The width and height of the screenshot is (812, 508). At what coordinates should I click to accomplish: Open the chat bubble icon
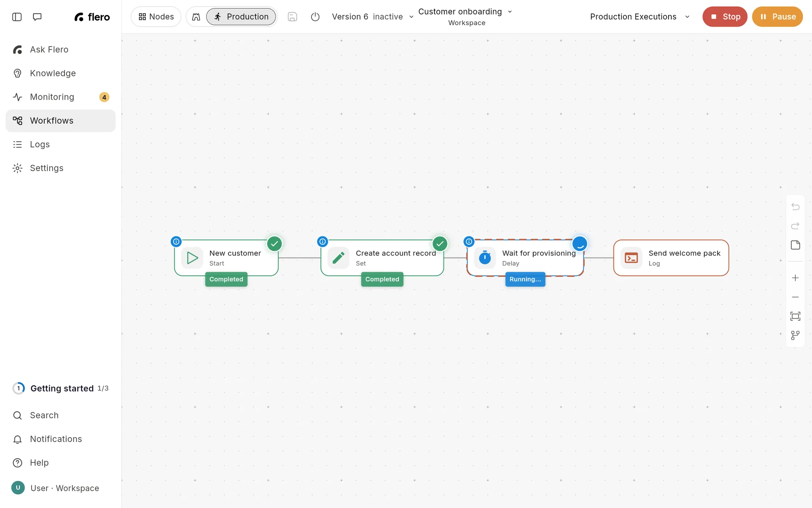click(x=37, y=17)
